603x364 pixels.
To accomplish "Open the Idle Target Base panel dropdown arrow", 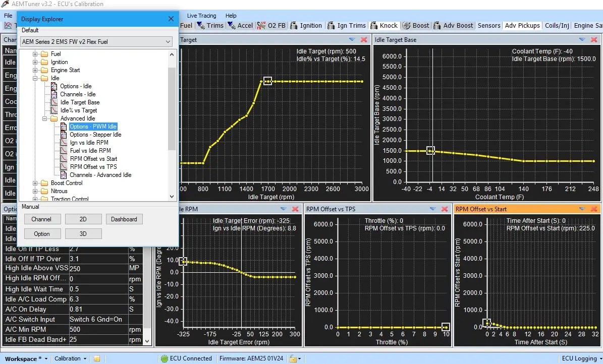I will click(582, 40).
